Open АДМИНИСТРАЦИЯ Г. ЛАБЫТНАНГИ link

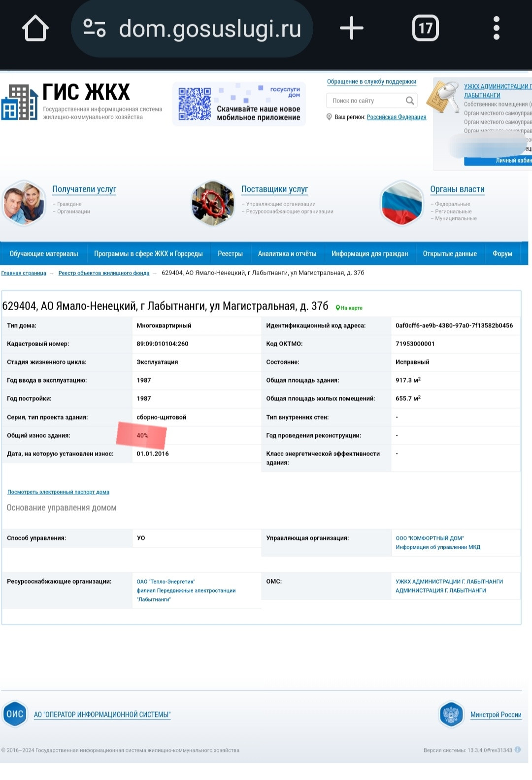pyautogui.click(x=441, y=591)
